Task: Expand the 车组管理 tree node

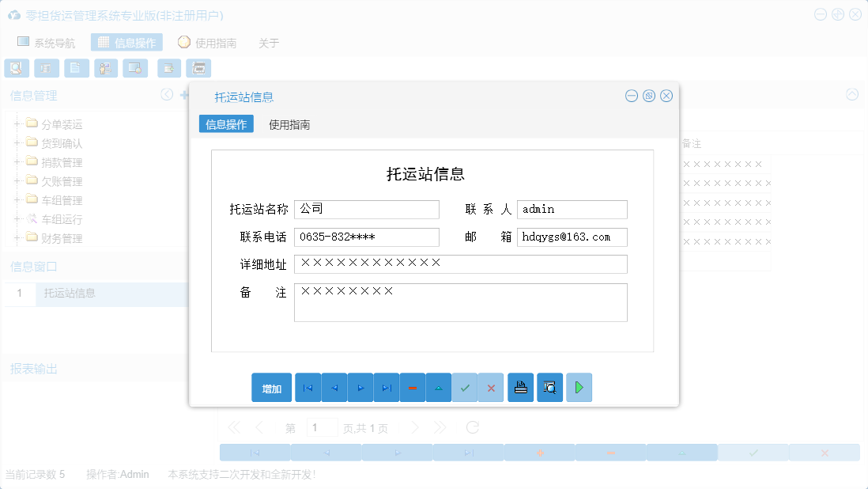Action: 17,199
